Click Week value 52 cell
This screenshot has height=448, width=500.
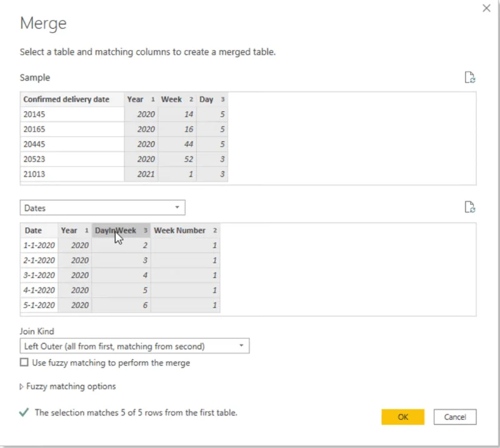(x=177, y=159)
